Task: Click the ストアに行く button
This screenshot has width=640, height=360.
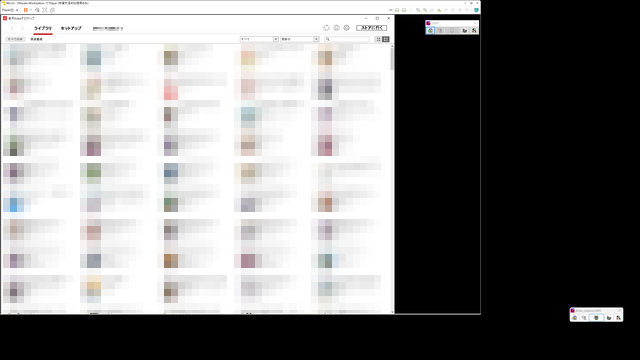Action: [x=371, y=28]
